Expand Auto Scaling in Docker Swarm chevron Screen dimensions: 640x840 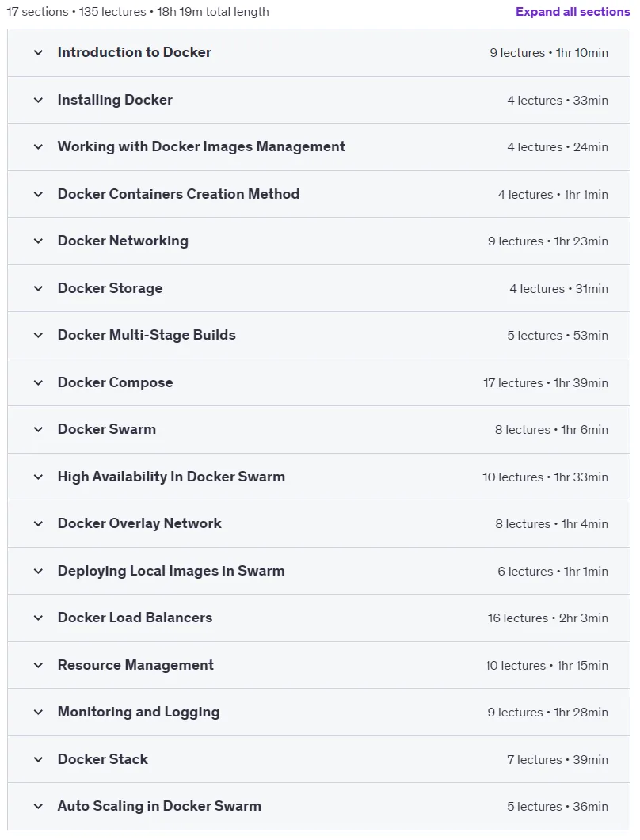tap(38, 806)
